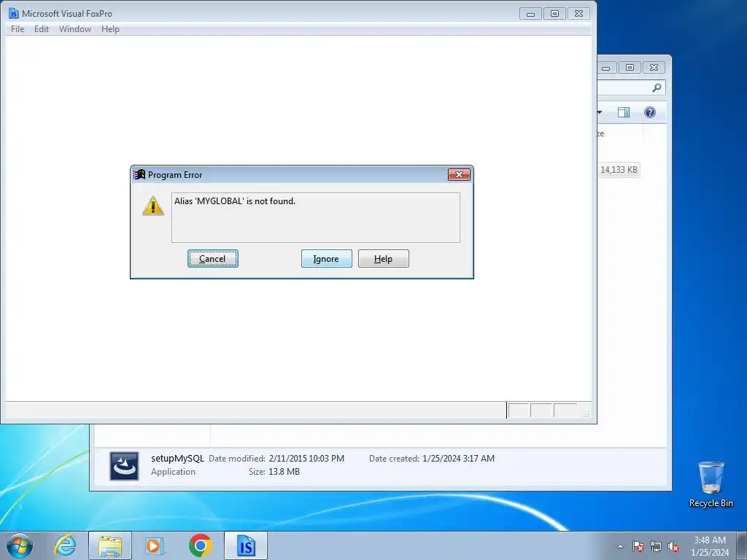Click the Visual FoxPro title bar icon

pyautogui.click(x=14, y=13)
